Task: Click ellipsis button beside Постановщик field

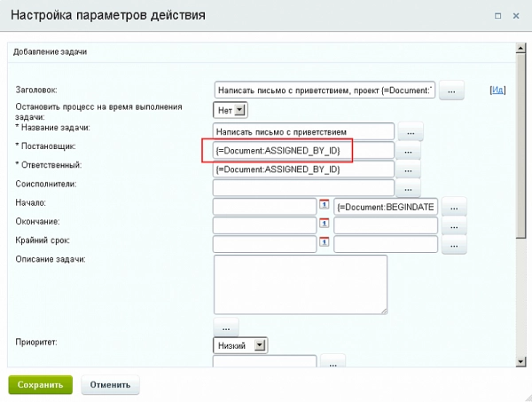Action: click(x=407, y=152)
